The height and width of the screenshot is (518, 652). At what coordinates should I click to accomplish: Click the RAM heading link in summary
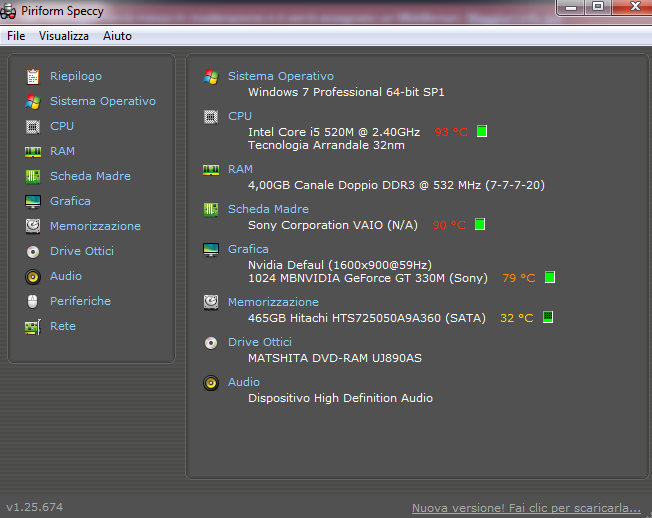(240, 170)
